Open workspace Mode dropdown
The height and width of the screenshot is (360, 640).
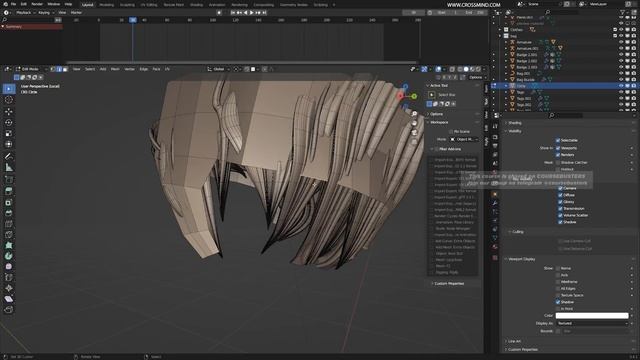point(464,139)
